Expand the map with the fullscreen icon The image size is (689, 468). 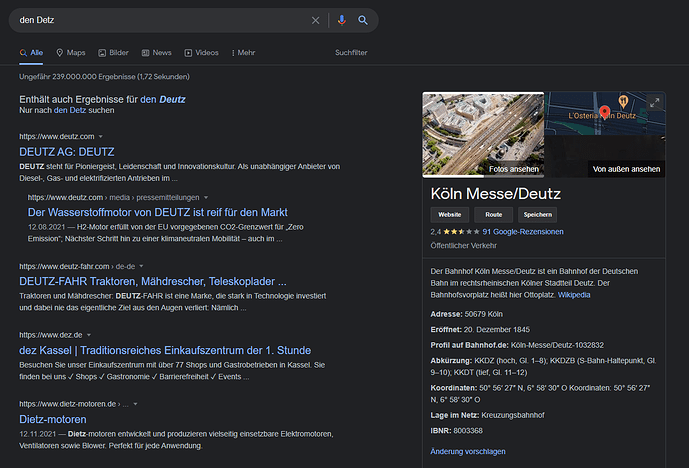[x=655, y=102]
